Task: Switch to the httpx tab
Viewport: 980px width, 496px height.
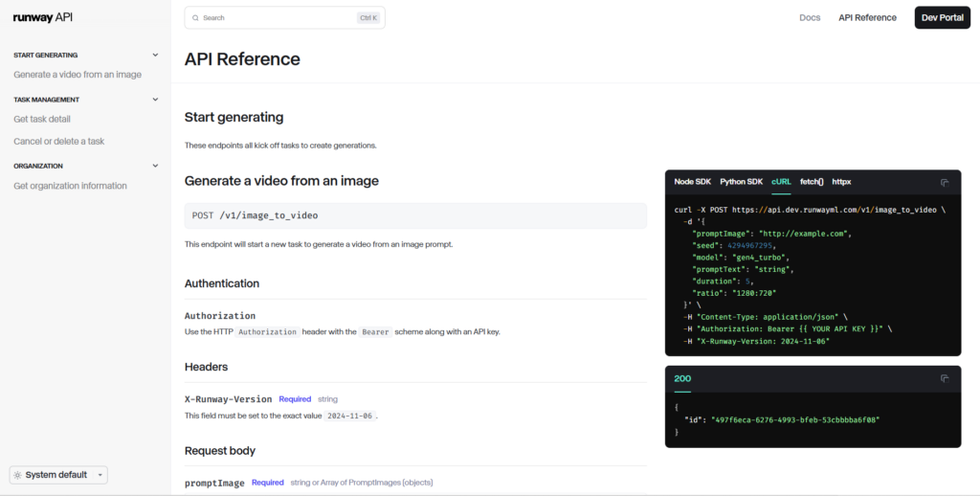Action: pos(841,182)
